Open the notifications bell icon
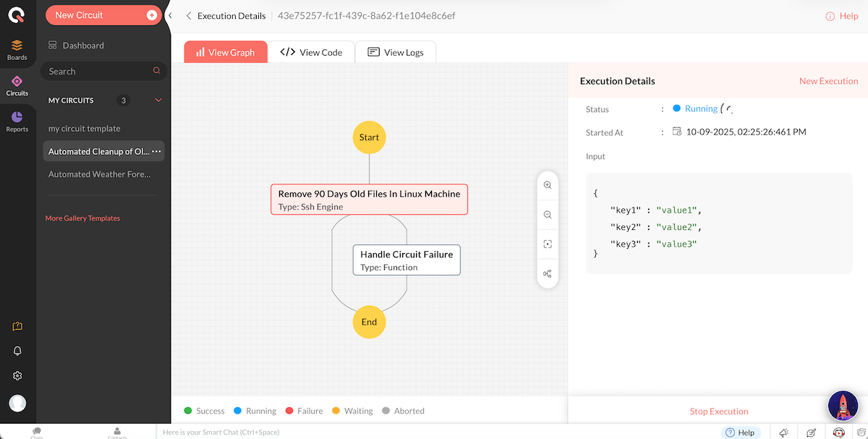868x439 pixels. (17, 351)
